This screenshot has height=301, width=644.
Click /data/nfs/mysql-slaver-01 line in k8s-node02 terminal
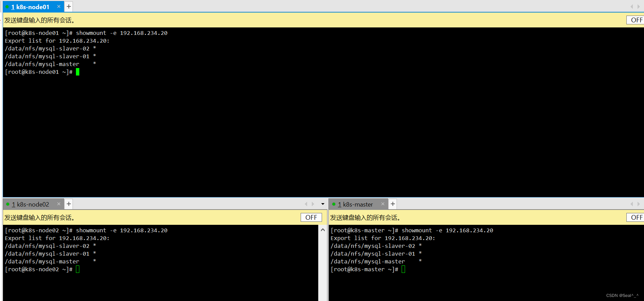click(x=51, y=254)
